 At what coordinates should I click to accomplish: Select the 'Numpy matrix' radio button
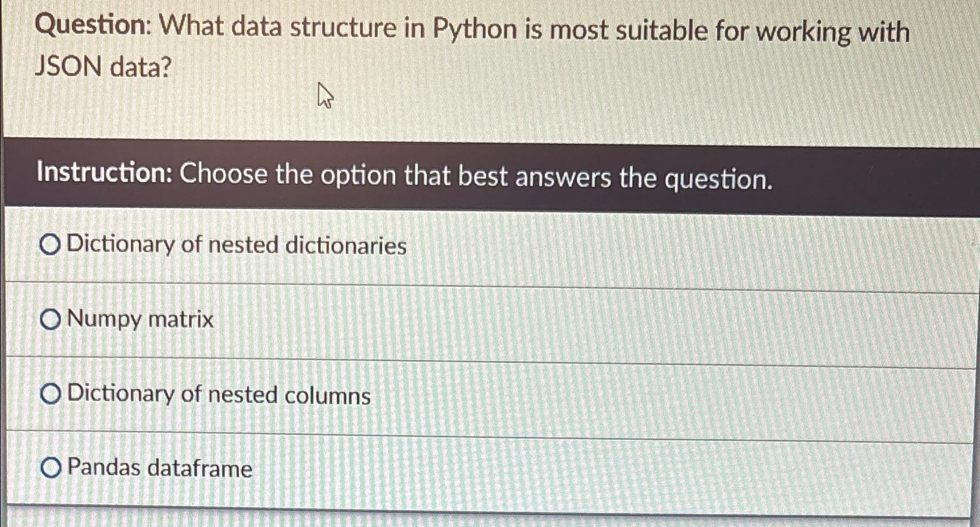pyautogui.click(x=51, y=320)
